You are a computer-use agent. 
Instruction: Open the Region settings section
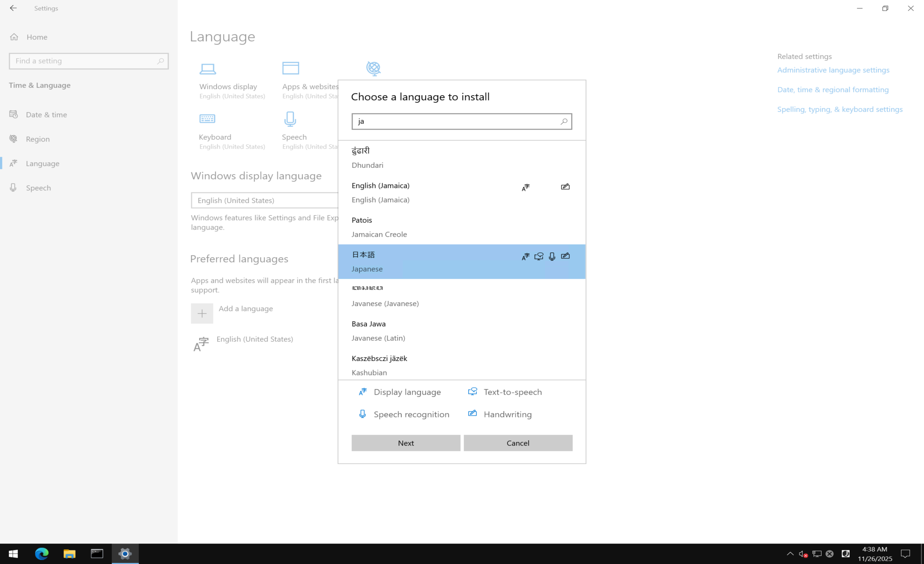(x=37, y=139)
